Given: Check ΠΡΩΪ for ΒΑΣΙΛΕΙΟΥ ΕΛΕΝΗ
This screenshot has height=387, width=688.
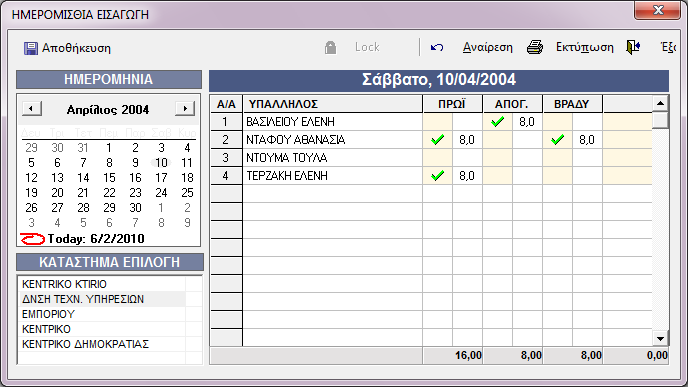Looking at the screenshot, I should coord(437,122).
